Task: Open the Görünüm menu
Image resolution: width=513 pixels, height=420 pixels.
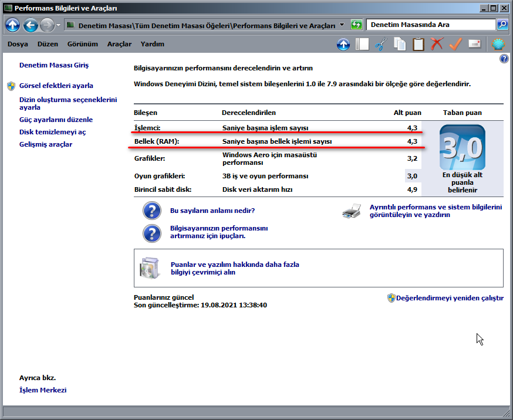Action: 82,44
